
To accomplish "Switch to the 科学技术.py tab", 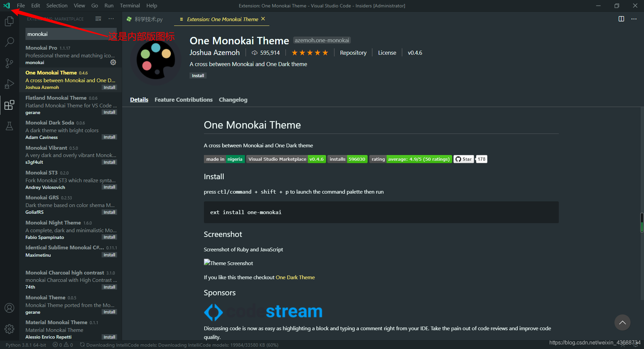I will pos(148,19).
